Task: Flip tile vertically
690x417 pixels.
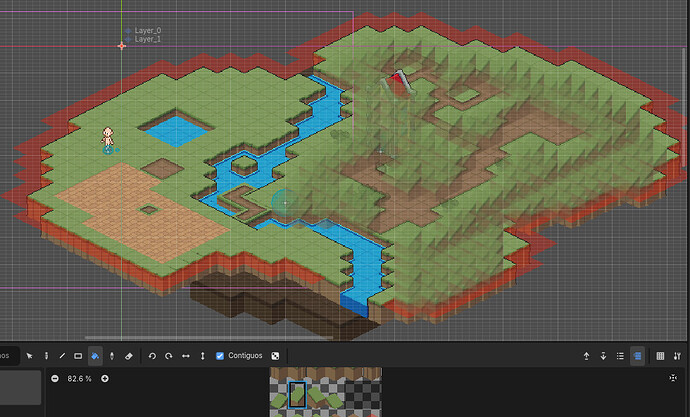Action: click(202, 356)
